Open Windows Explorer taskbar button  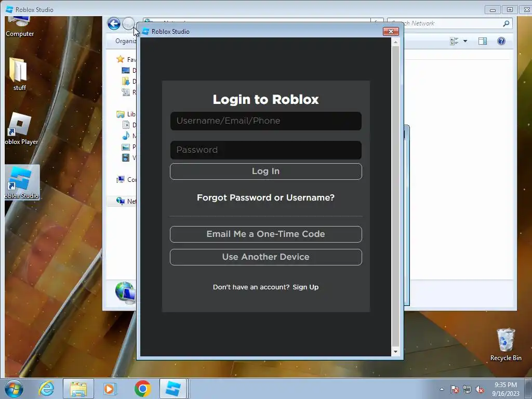pyautogui.click(x=78, y=389)
